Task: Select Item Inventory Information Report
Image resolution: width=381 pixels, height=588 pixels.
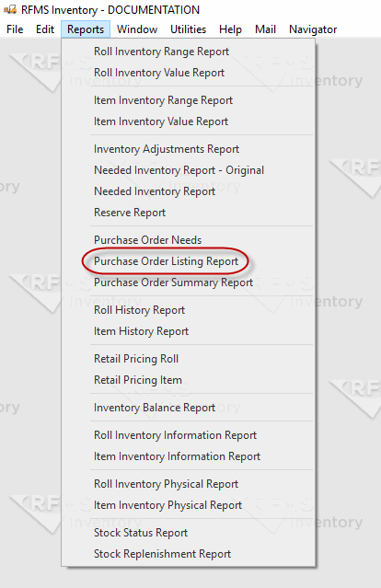Action: pyautogui.click(x=177, y=456)
